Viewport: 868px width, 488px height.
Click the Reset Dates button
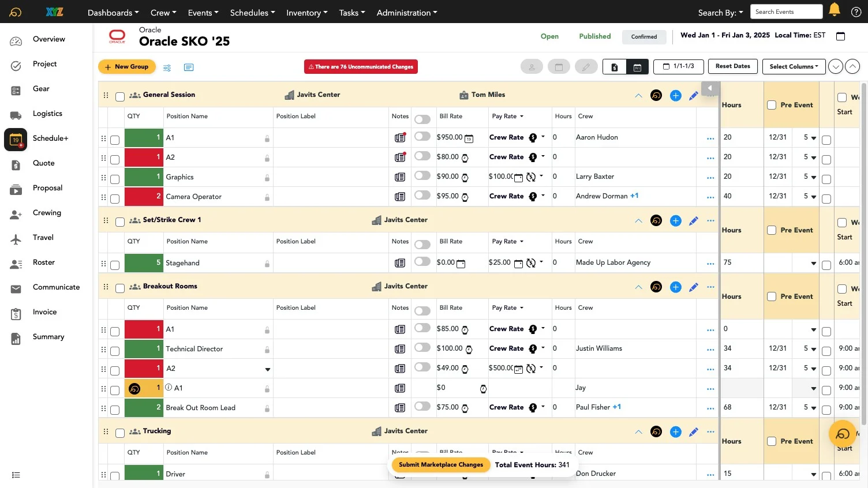point(732,66)
